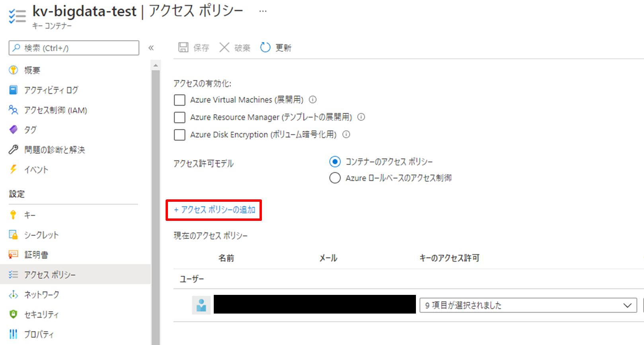
Task: Open the ellipsis more options in header
Action: tap(263, 11)
